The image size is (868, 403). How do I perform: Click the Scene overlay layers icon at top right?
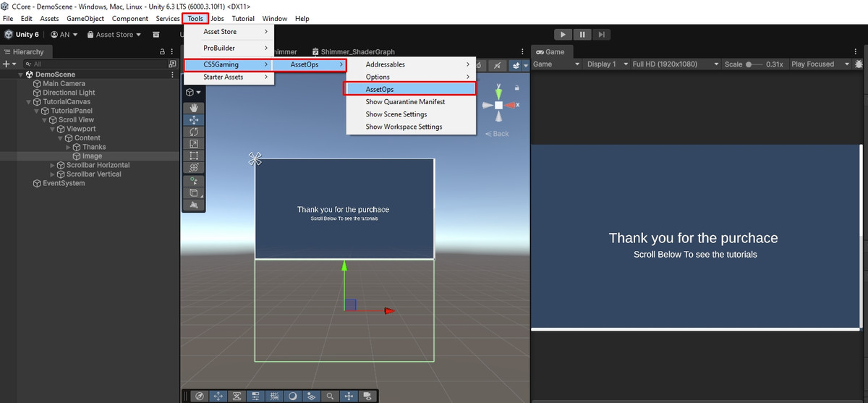click(517, 65)
